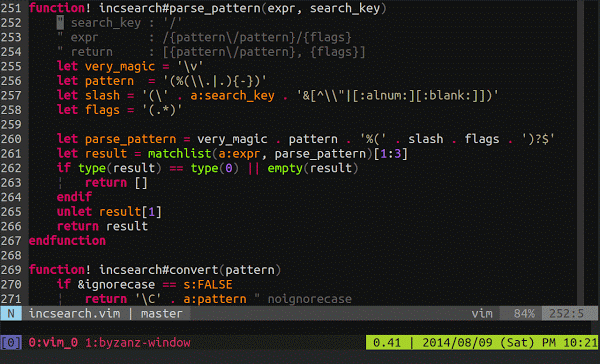Viewport: 600px width, 364px height.
Task: Click the '252:5' cursor position indicator
Action: pos(566,313)
